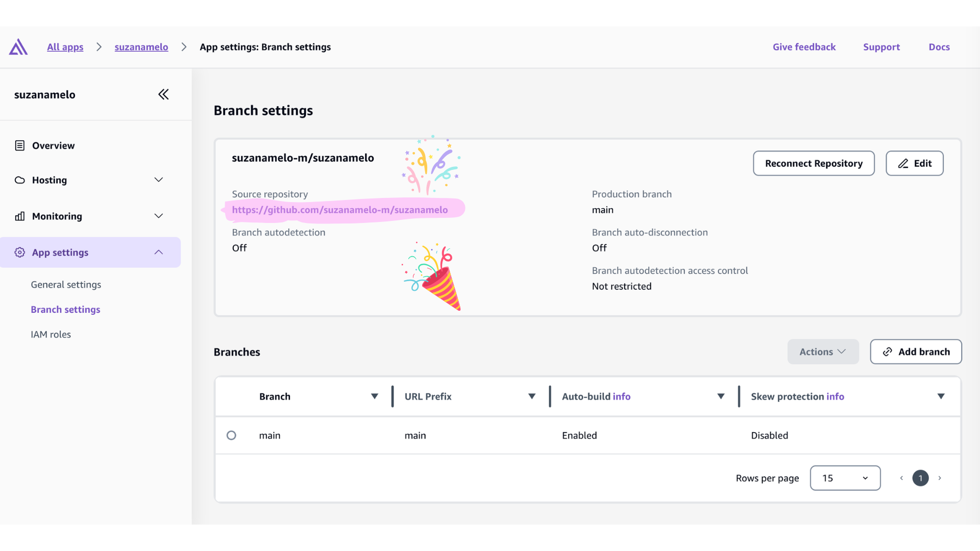Click the Edit button

pyautogui.click(x=914, y=163)
